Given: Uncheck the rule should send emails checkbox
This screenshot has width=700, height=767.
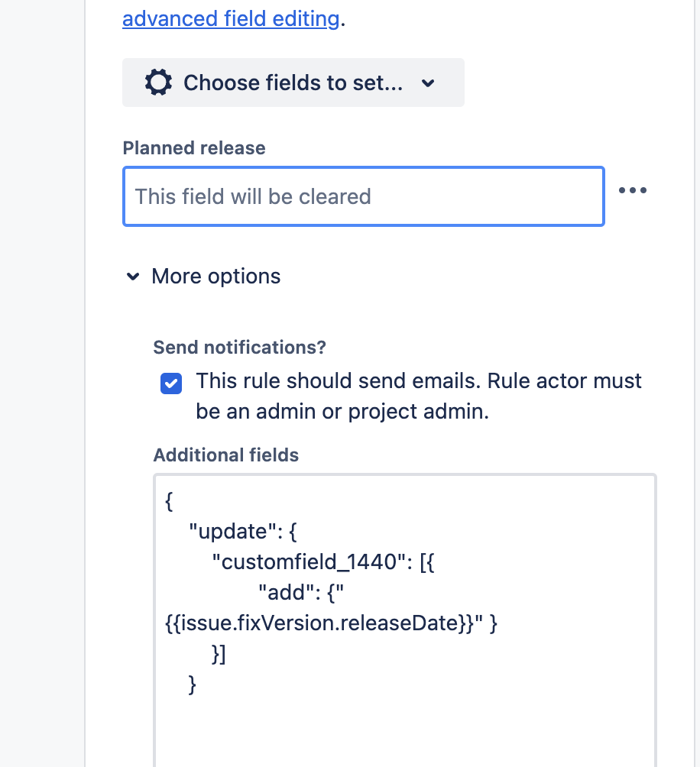Looking at the screenshot, I should (171, 383).
